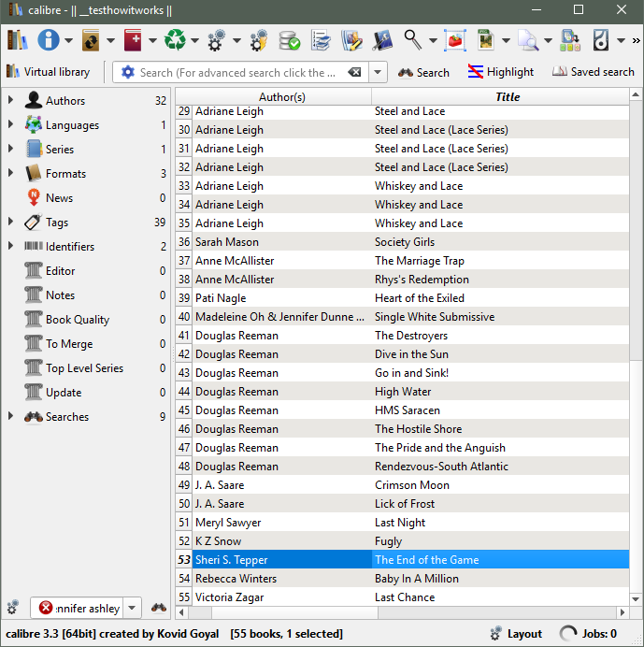Click binoculars find button below Tag browser

pyautogui.click(x=159, y=608)
